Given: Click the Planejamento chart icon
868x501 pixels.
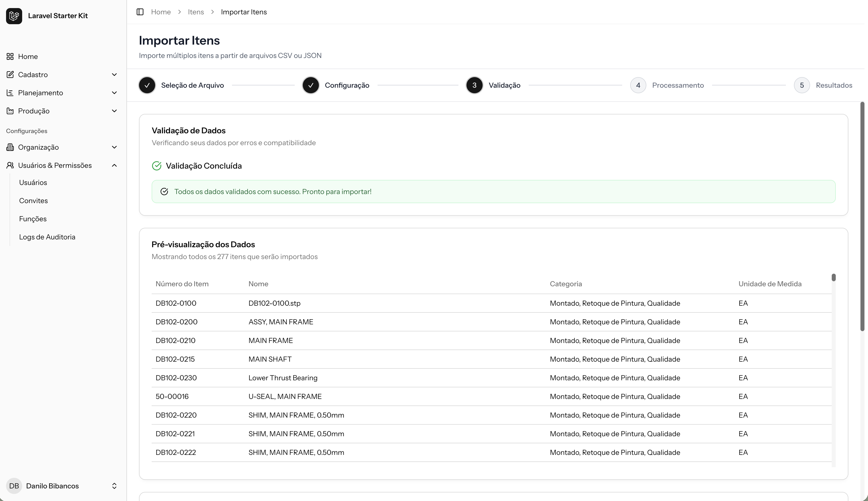Looking at the screenshot, I should [10, 93].
